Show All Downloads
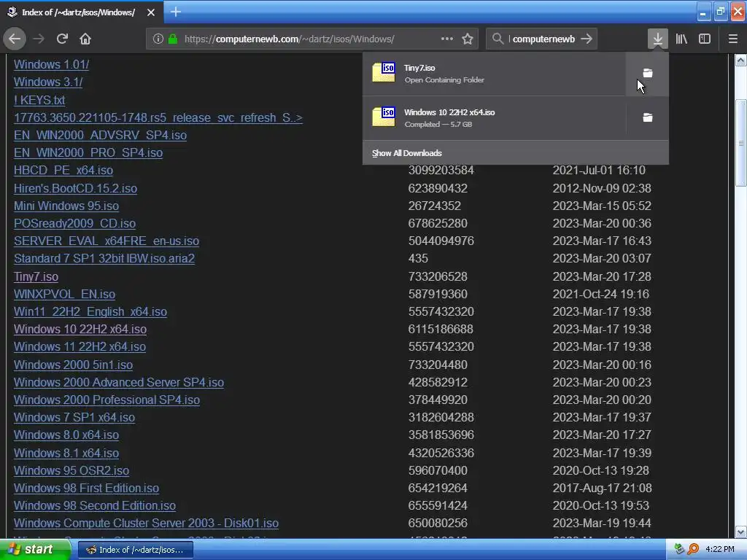The width and height of the screenshot is (747, 560). tap(407, 153)
